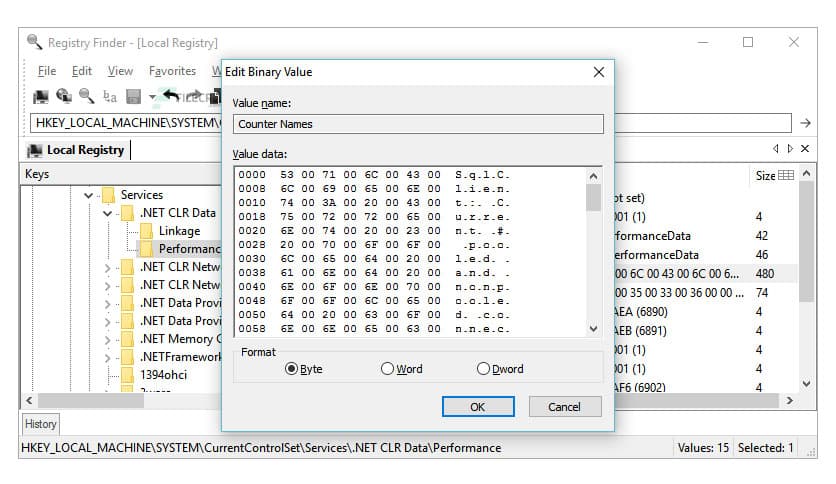Open the Edit menu

coord(82,71)
